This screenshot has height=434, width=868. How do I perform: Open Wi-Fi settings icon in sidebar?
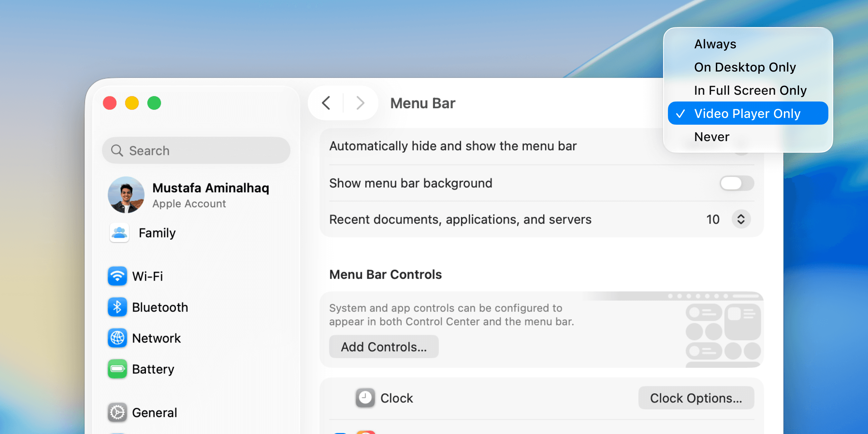coord(117,276)
